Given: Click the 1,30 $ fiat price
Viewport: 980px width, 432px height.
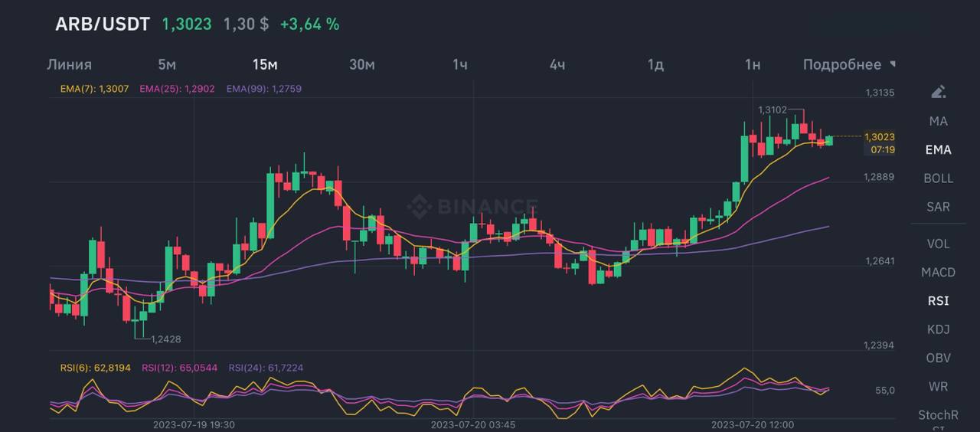Looking at the screenshot, I should 246,24.
